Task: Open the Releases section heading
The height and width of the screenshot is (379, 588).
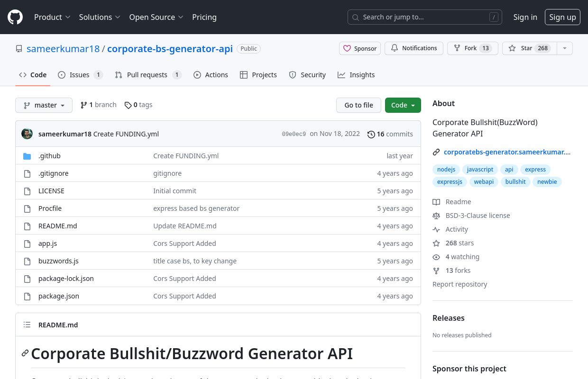Action: [x=449, y=318]
